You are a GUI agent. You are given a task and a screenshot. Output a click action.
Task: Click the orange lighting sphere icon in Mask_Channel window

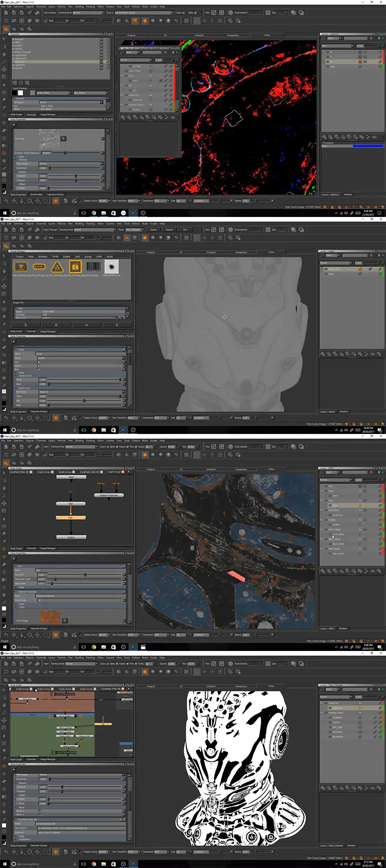(145, 672)
